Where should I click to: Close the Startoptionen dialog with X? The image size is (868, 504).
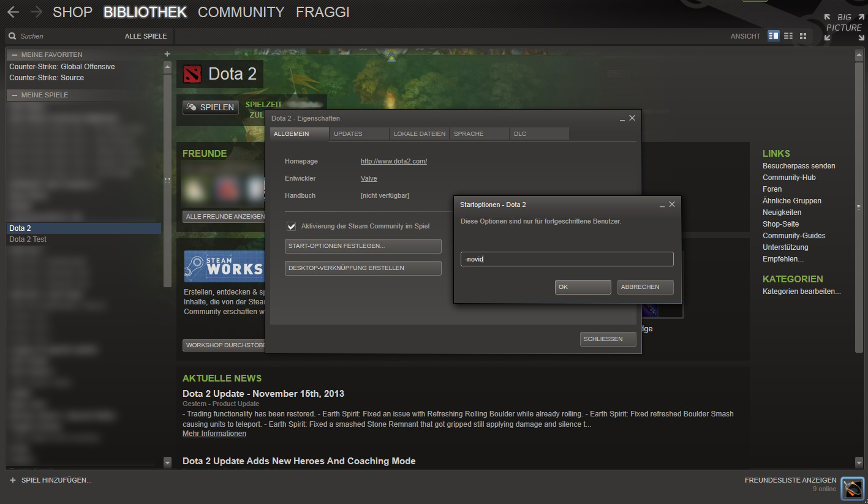tap(672, 205)
